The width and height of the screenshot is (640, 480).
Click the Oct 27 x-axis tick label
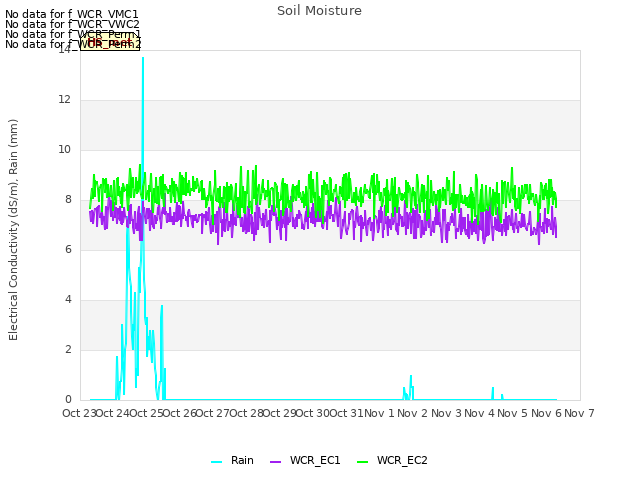[x=213, y=413]
